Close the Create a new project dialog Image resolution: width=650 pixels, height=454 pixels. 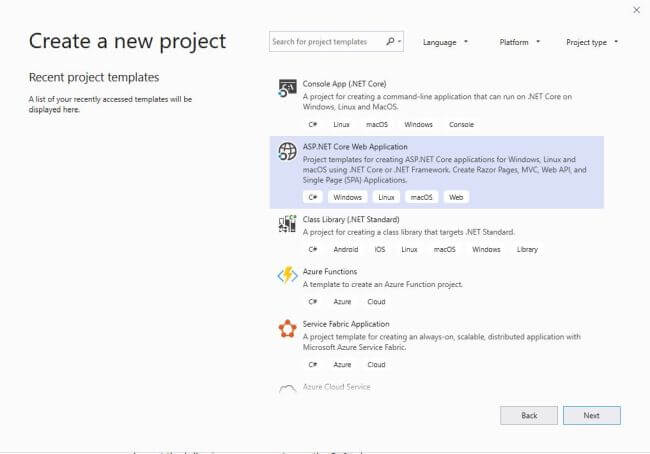(636, 10)
